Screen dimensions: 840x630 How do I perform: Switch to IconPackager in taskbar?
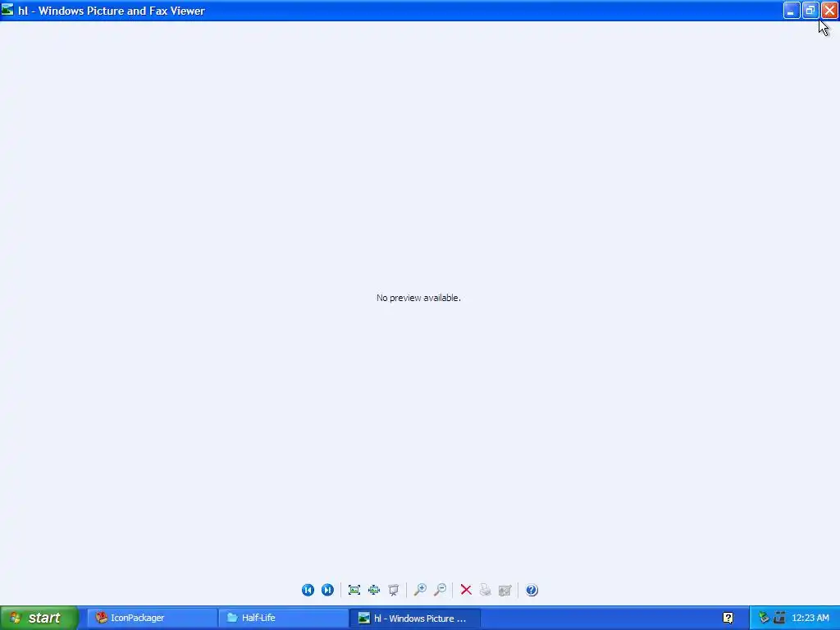point(152,618)
